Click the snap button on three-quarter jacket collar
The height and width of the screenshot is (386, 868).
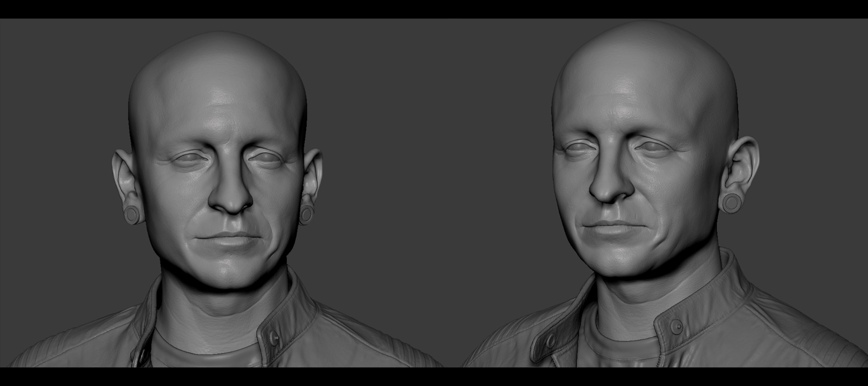pyautogui.click(x=676, y=326)
